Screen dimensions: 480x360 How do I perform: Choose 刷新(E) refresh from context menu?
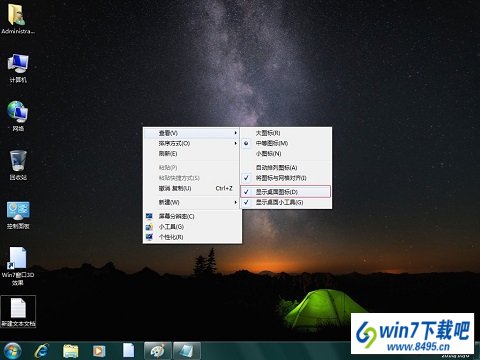[192, 154]
